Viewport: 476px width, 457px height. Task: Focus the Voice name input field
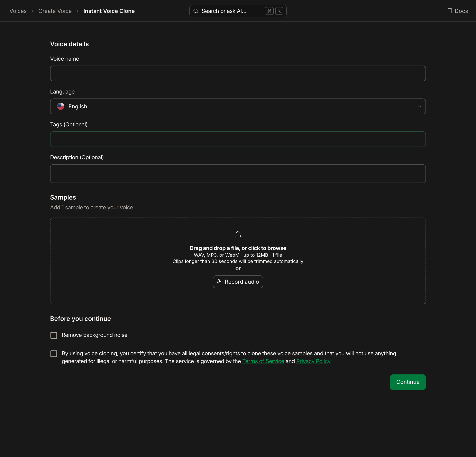(238, 73)
